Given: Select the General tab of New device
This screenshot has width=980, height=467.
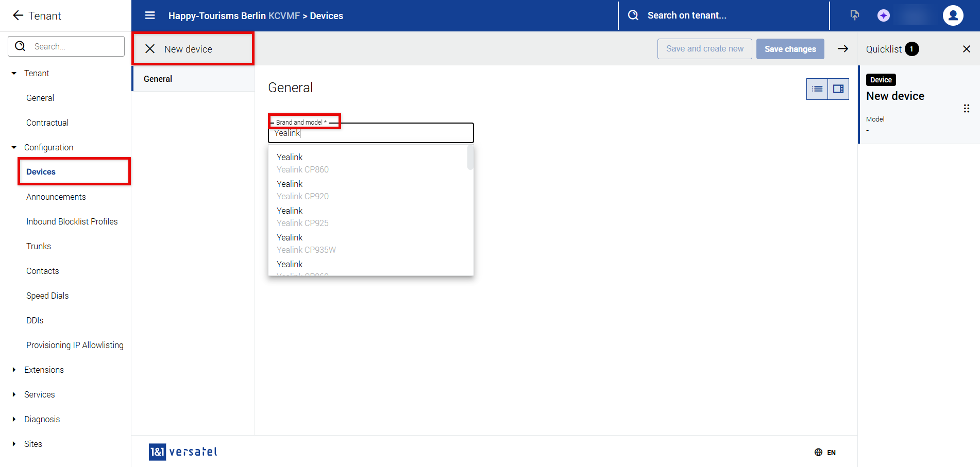Looking at the screenshot, I should (158, 79).
